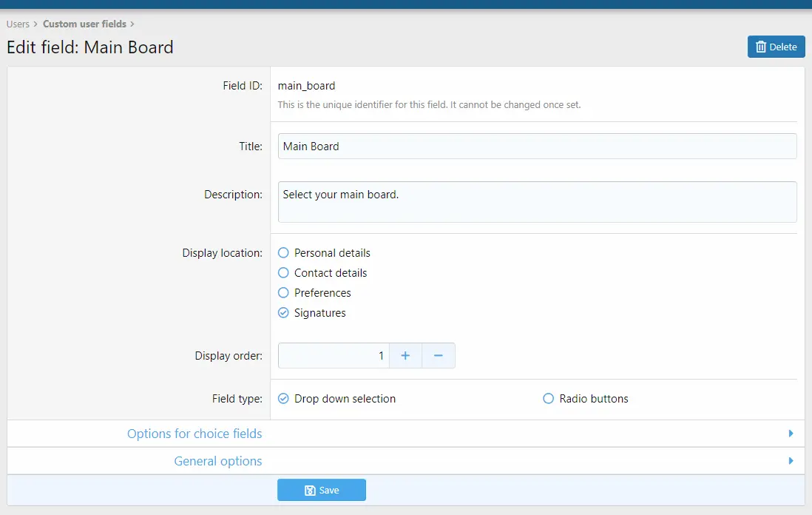Click the Field ID label
Image resolution: width=812 pixels, height=515 pixels.
(243, 86)
